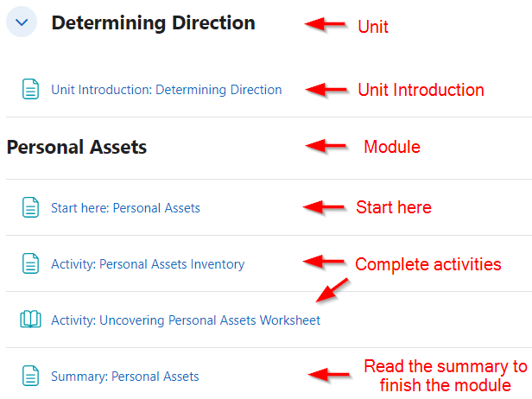Click the red 'Unit Introduction' annotation text
This screenshot has width=532, height=399.
421,90
